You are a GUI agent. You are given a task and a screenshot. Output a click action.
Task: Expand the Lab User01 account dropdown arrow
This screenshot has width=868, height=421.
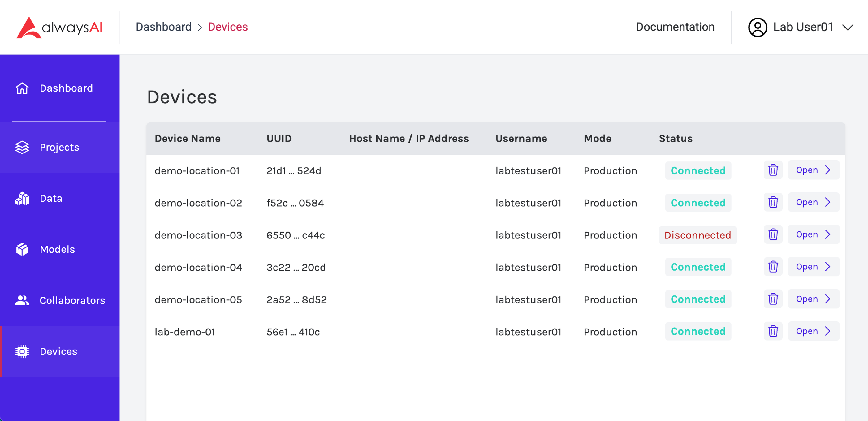(x=848, y=27)
